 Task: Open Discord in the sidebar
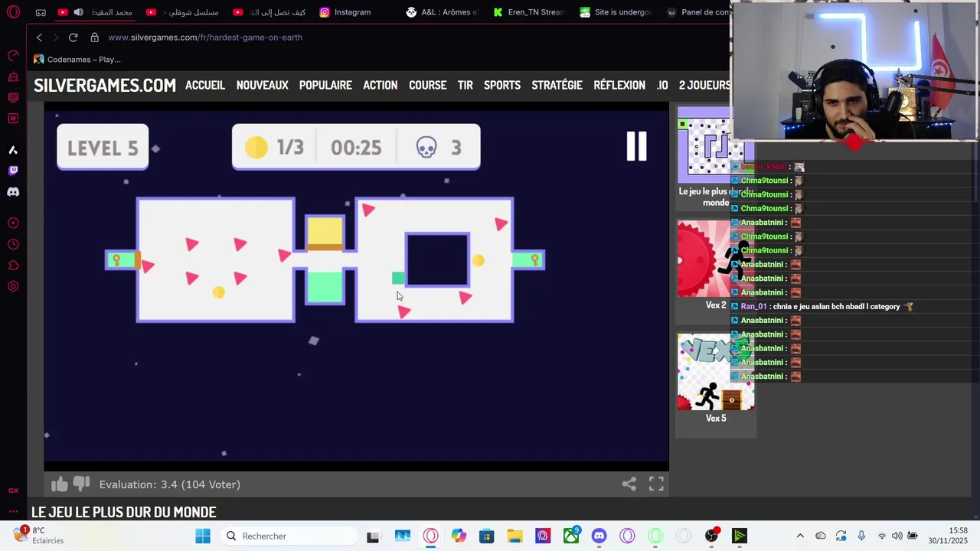tap(13, 192)
